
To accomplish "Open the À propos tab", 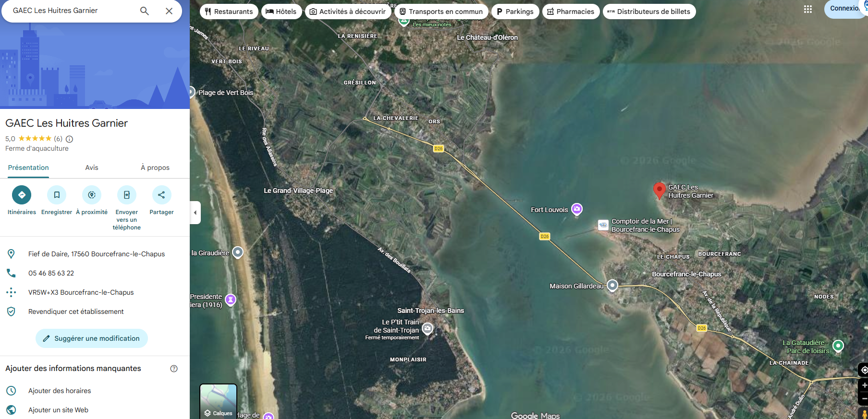I will point(155,168).
